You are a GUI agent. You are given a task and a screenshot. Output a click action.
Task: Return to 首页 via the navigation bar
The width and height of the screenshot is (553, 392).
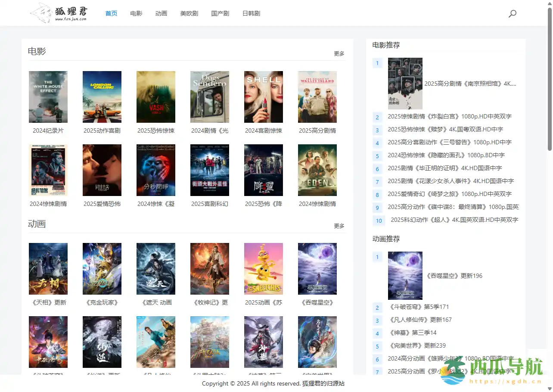tap(111, 13)
